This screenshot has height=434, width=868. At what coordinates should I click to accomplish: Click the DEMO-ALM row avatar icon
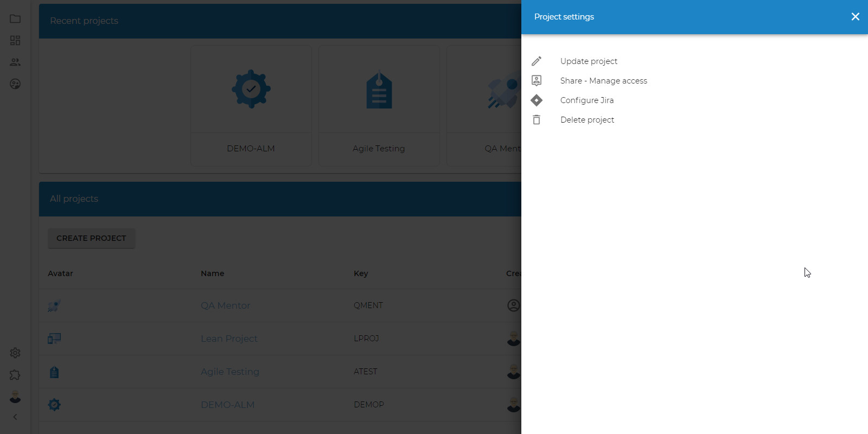54,405
